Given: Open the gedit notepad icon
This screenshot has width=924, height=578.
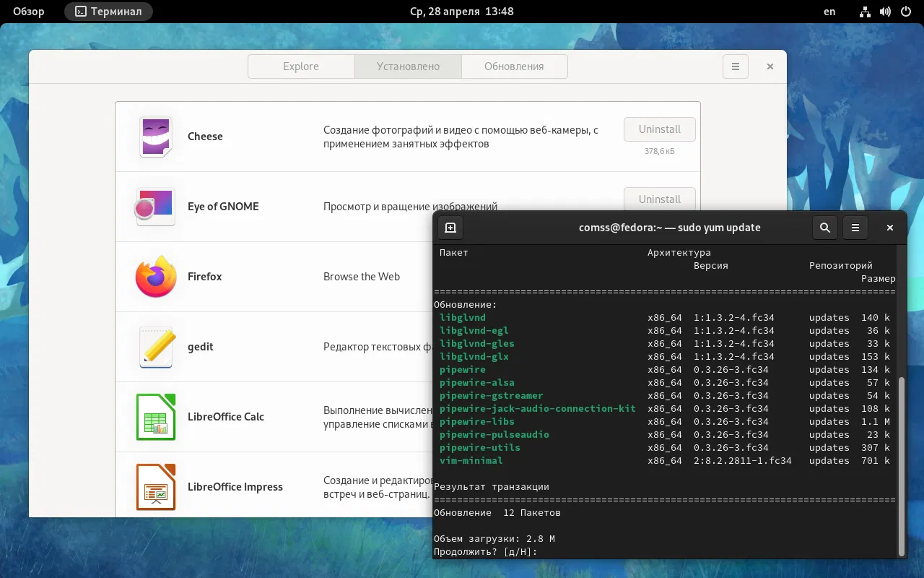Looking at the screenshot, I should click(x=156, y=347).
